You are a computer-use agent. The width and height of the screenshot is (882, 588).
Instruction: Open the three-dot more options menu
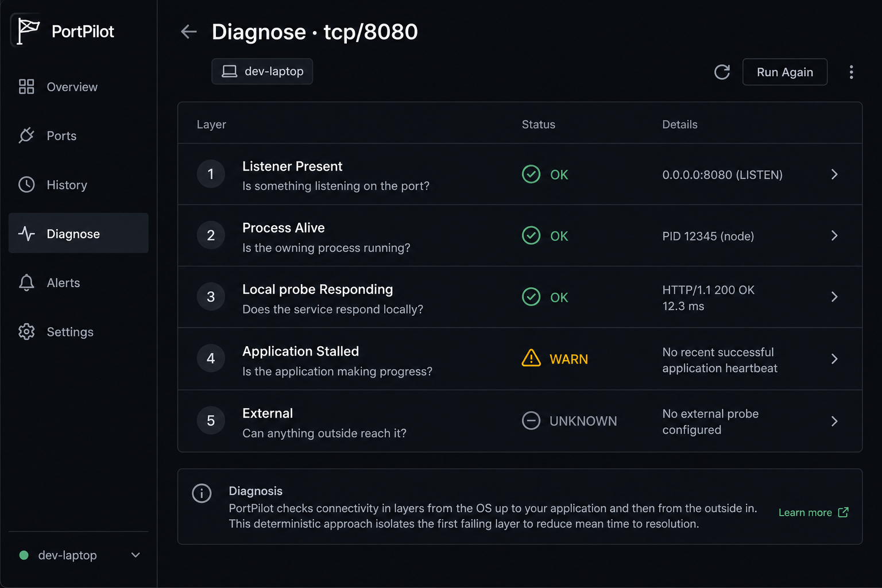pyautogui.click(x=851, y=72)
